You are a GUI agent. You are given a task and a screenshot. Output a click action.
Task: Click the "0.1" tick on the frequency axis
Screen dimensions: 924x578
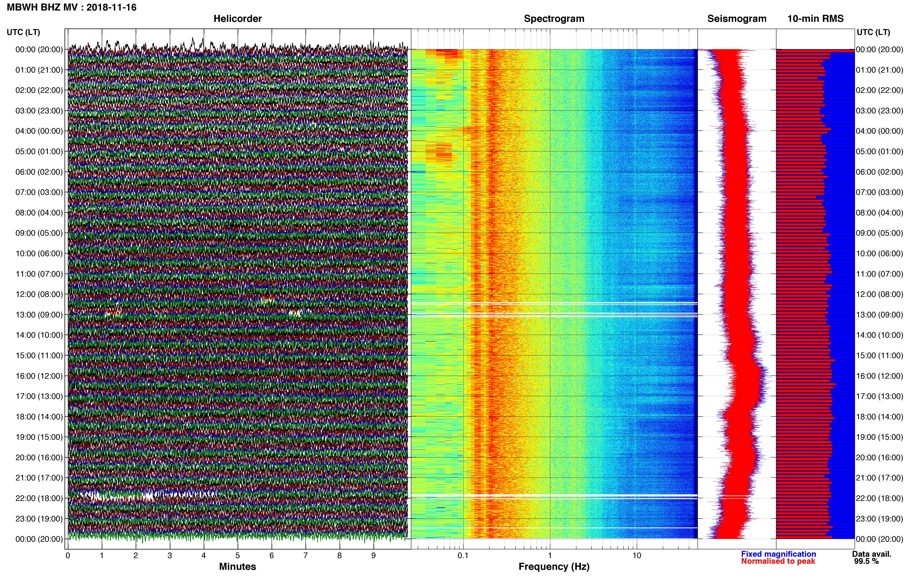click(463, 555)
